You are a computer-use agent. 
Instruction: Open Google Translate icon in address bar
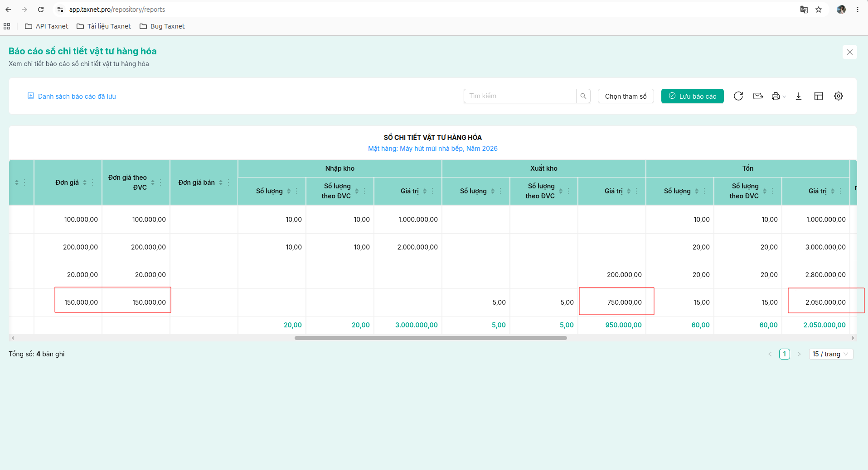pyautogui.click(x=804, y=10)
